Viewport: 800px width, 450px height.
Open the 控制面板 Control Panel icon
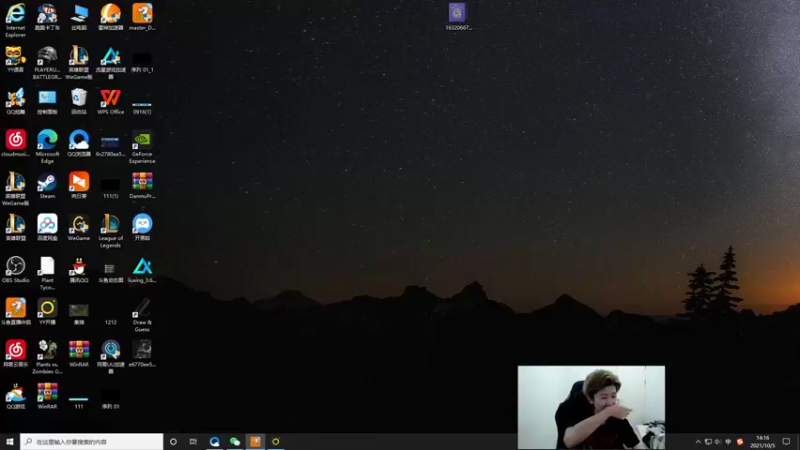coord(47,101)
